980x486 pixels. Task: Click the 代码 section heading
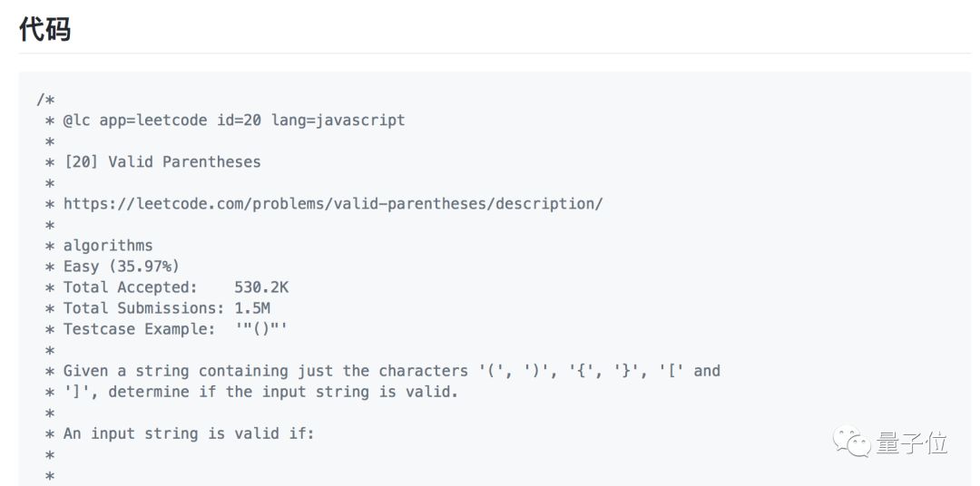tap(44, 29)
